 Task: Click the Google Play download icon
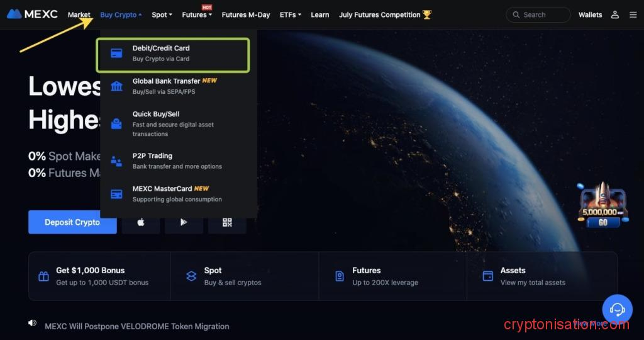[184, 222]
